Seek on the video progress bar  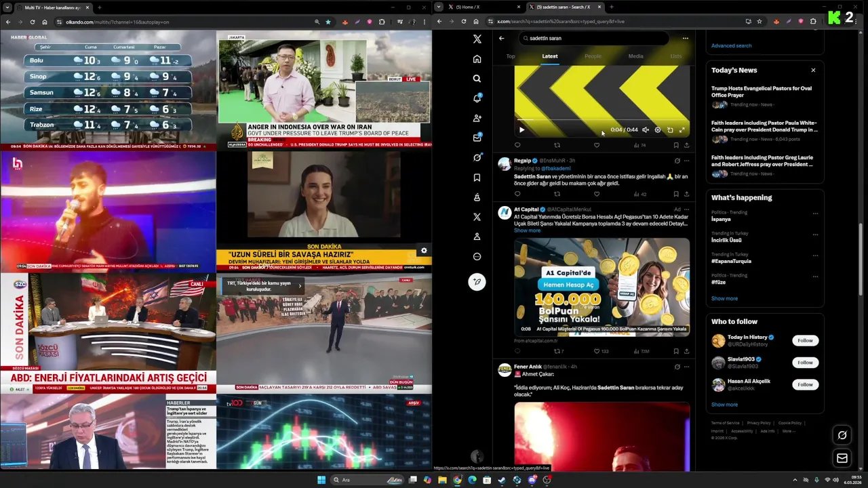point(601,121)
